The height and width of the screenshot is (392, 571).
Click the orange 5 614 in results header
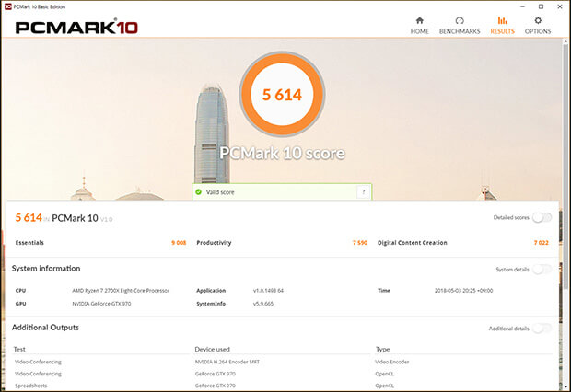pos(29,218)
